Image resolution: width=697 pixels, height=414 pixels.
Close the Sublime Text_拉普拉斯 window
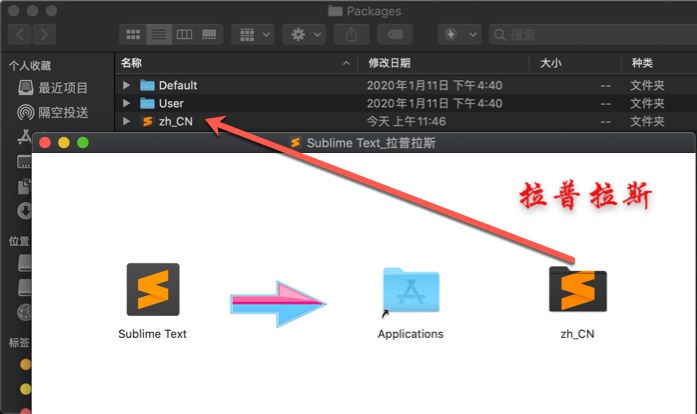(x=45, y=143)
